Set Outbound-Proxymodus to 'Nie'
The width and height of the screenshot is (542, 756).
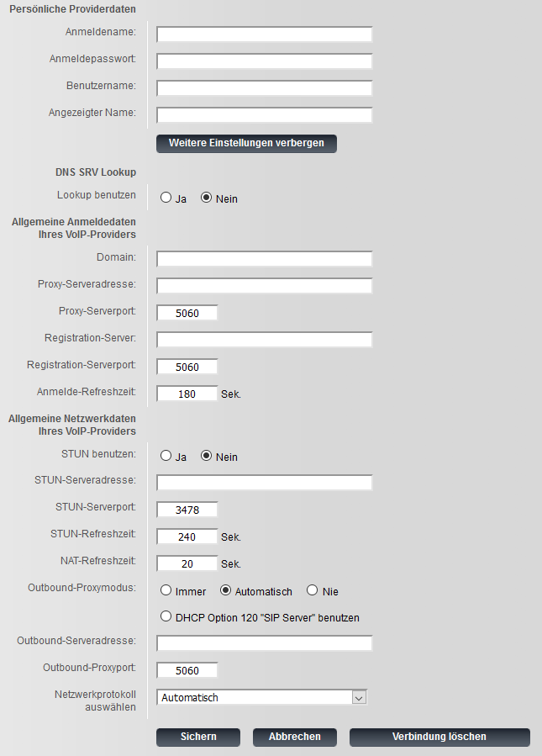313,591
